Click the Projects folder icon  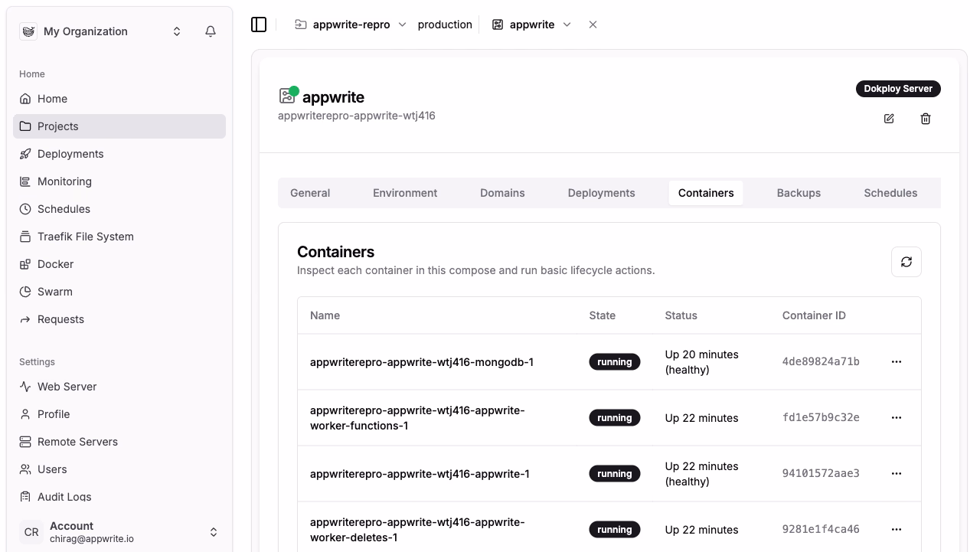(25, 126)
